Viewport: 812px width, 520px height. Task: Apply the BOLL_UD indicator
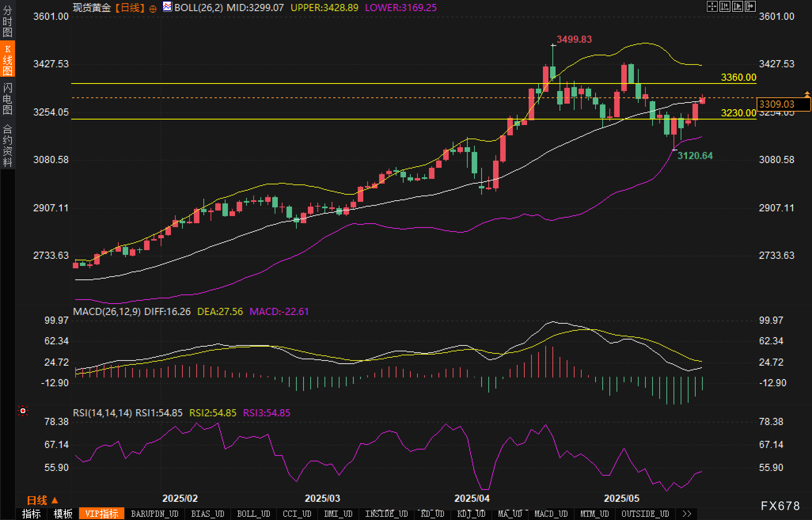(253, 514)
